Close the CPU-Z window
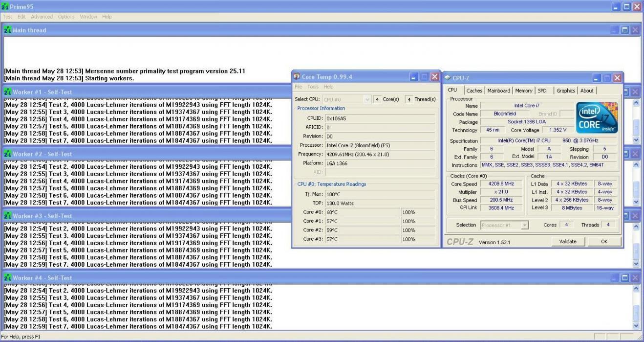Image resolution: width=644 pixels, height=342 pixels. tap(617, 78)
